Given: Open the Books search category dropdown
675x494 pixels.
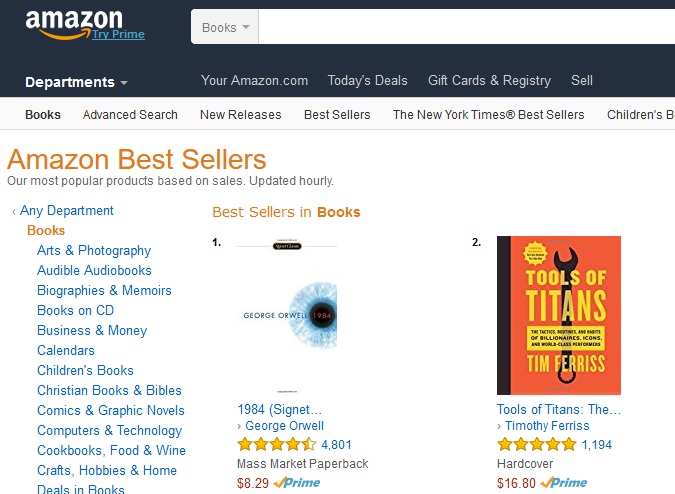Looking at the screenshot, I should point(225,27).
